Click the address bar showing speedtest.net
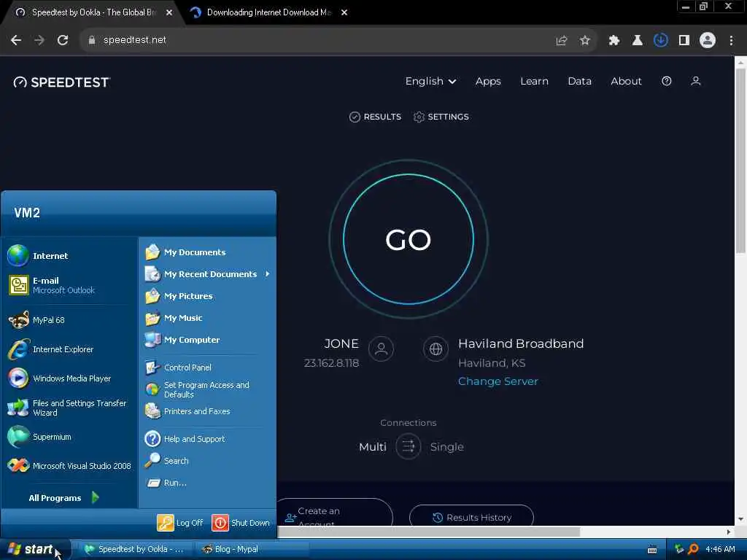The width and height of the screenshot is (747, 560). pos(314,41)
